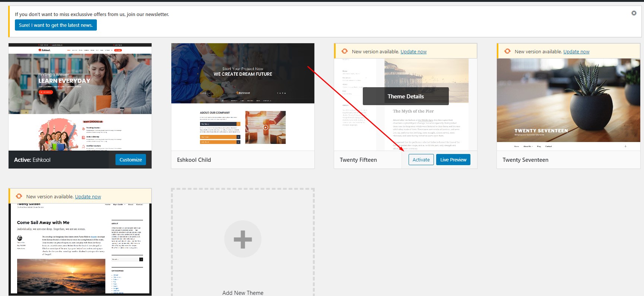This screenshot has height=296, width=644.
Task: Dismiss the newsletter notice
Action: coord(634,13)
